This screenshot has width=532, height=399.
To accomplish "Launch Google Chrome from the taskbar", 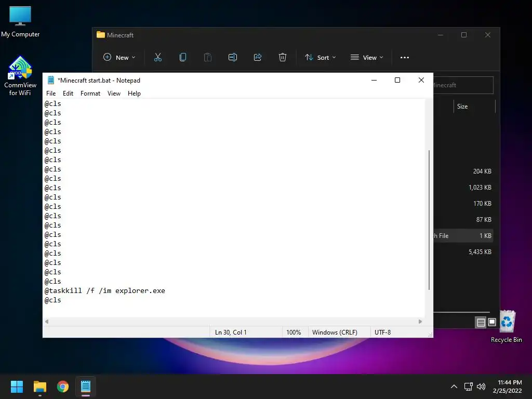I will tap(63, 387).
